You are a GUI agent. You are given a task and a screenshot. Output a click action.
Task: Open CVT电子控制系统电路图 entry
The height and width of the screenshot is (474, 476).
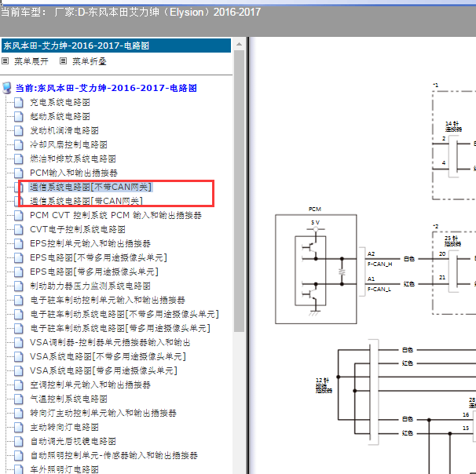click(78, 229)
